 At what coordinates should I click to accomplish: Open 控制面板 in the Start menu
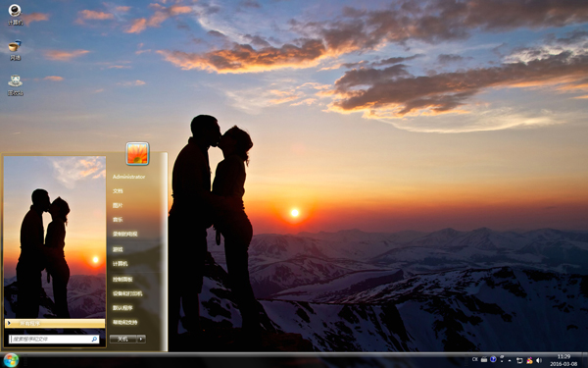coord(122,280)
